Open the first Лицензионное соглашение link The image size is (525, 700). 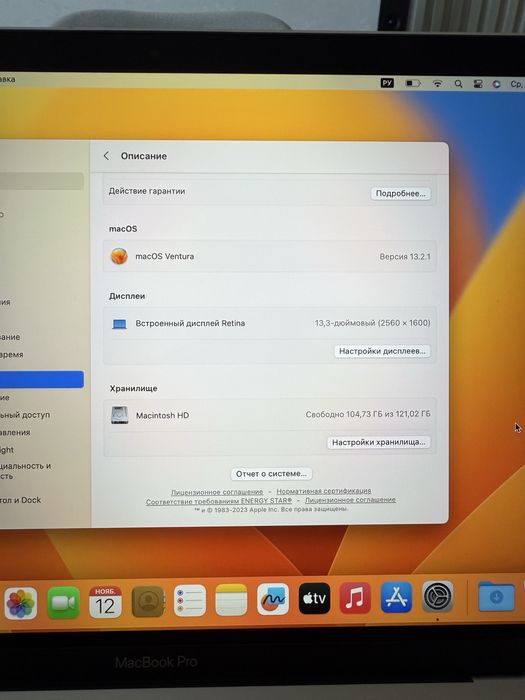point(217,492)
